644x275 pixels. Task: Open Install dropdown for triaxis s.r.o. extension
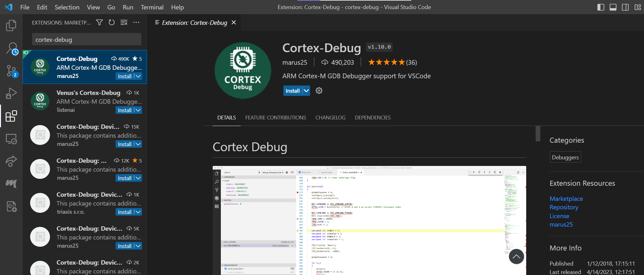click(x=138, y=212)
